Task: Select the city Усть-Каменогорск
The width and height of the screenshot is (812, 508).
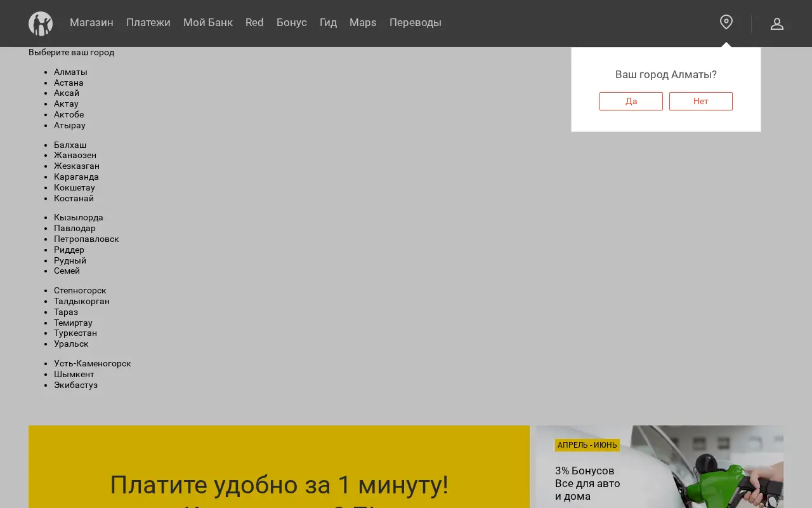Action: point(93,363)
